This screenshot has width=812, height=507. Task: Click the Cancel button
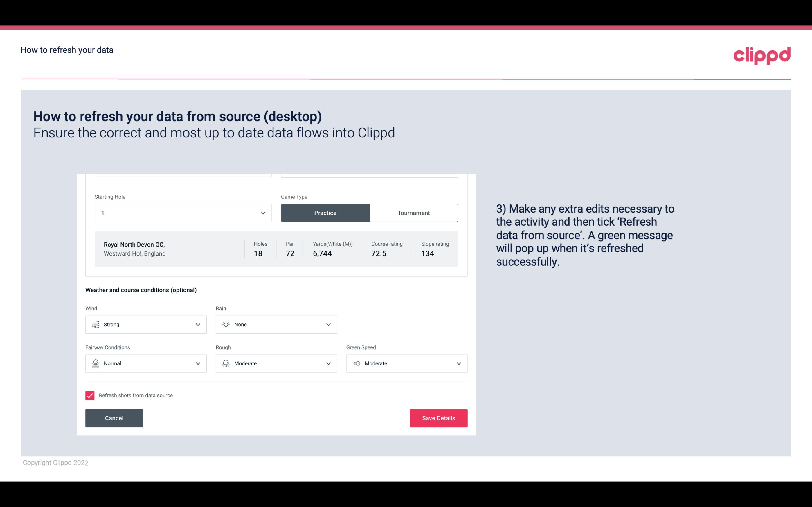tap(114, 418)
